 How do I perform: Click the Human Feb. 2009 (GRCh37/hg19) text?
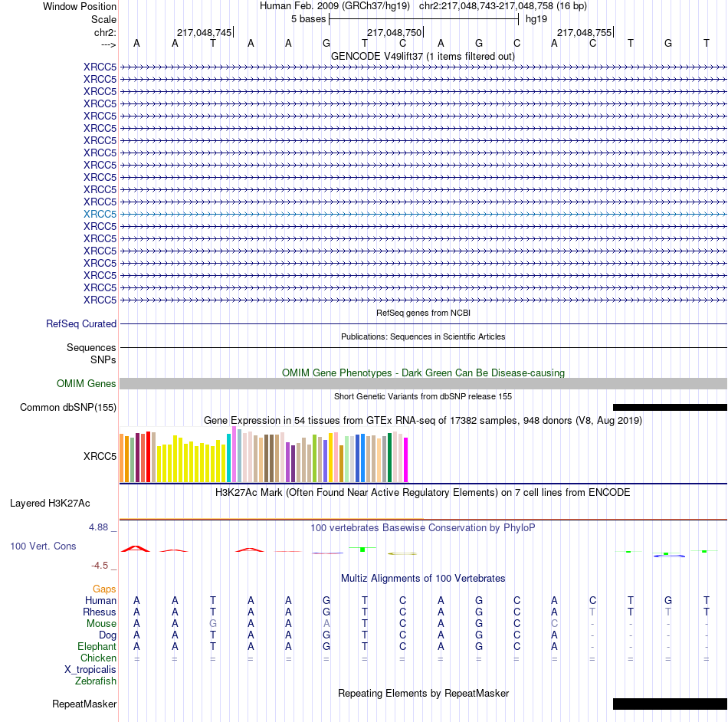(x=335, y=6)
